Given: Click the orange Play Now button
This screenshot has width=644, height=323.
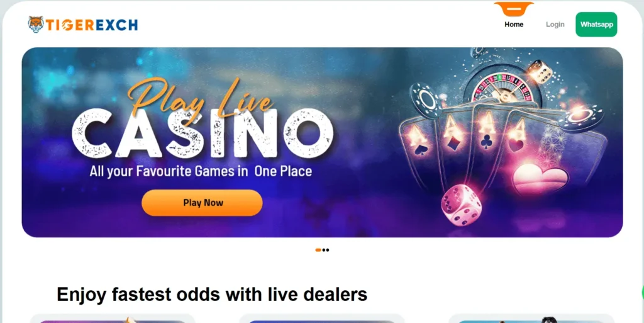Looking at the screenshot, I should (202, 203).
